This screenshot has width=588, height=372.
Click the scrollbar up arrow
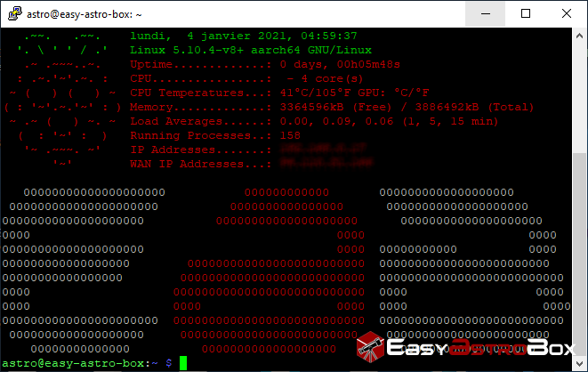click(579, 36)
